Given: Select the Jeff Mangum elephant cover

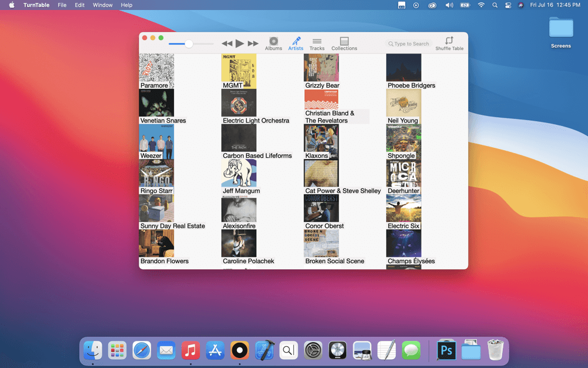Looking at the screenshot, I should (x=239, y=173).
